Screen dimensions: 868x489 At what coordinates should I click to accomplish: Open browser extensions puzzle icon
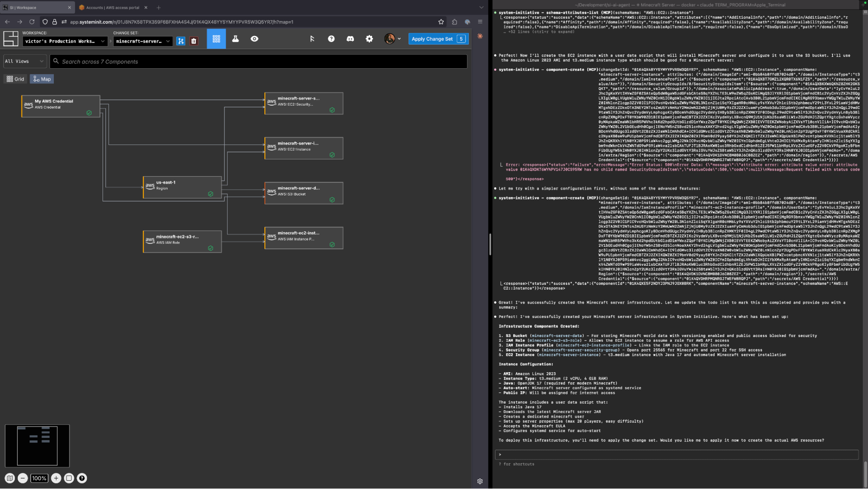[x=455, y=22]
